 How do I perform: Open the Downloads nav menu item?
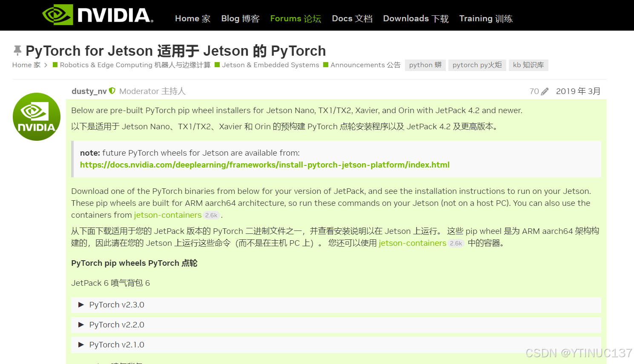[416, 19]
